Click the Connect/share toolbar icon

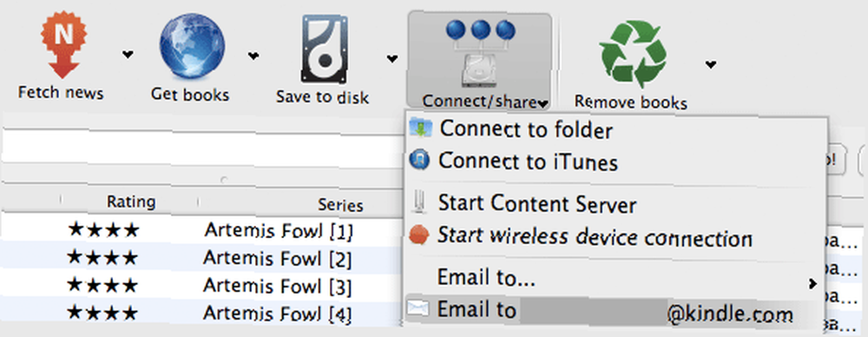tap(479, 54)
